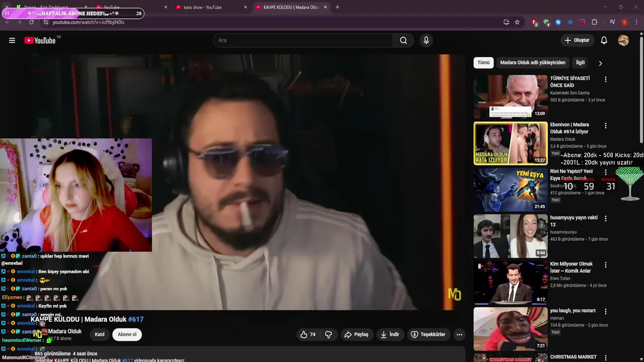Focus the YouTube Ara search field
This screenshot has width=644, height=362.
[x=303, y=40]
